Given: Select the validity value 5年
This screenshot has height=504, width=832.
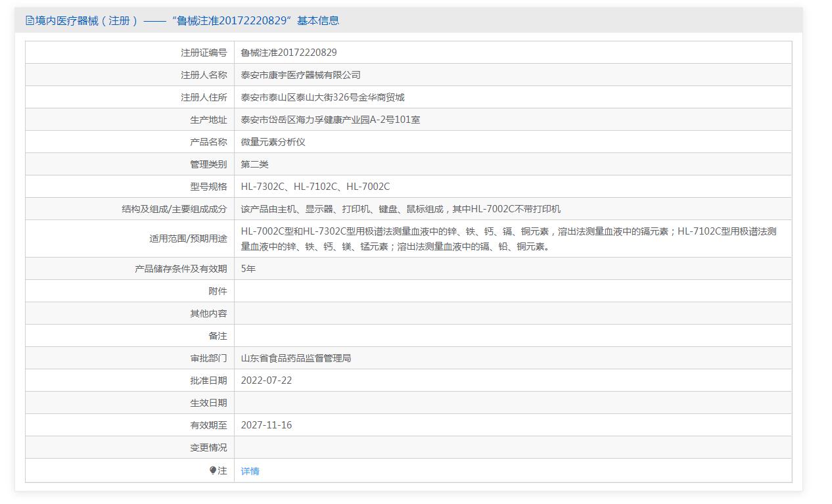Looking at the screenshot, I should click(248, 269).
